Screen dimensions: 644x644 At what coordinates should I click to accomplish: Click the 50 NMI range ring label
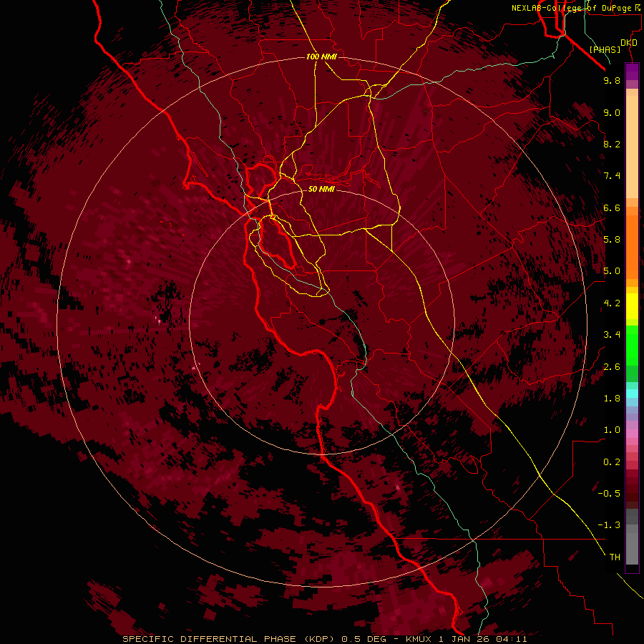coord(321,189)
